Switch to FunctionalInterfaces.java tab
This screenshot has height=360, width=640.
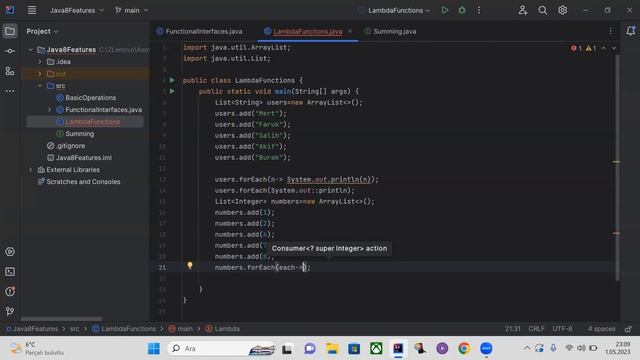click(199, 31)
